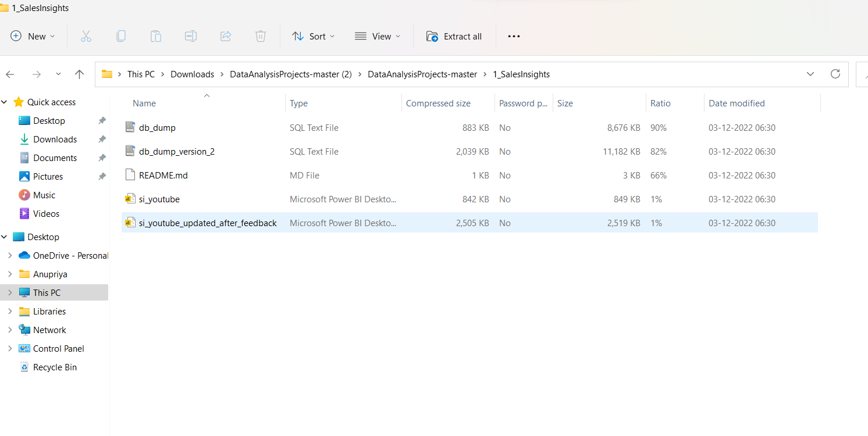Select the Pictures item in Quick access
Screen dimensions: 868x436
click(48, 176)
